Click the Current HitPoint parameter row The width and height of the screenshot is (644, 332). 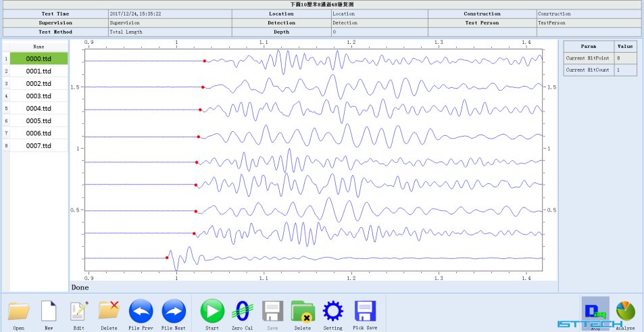[x=600, y=58]
